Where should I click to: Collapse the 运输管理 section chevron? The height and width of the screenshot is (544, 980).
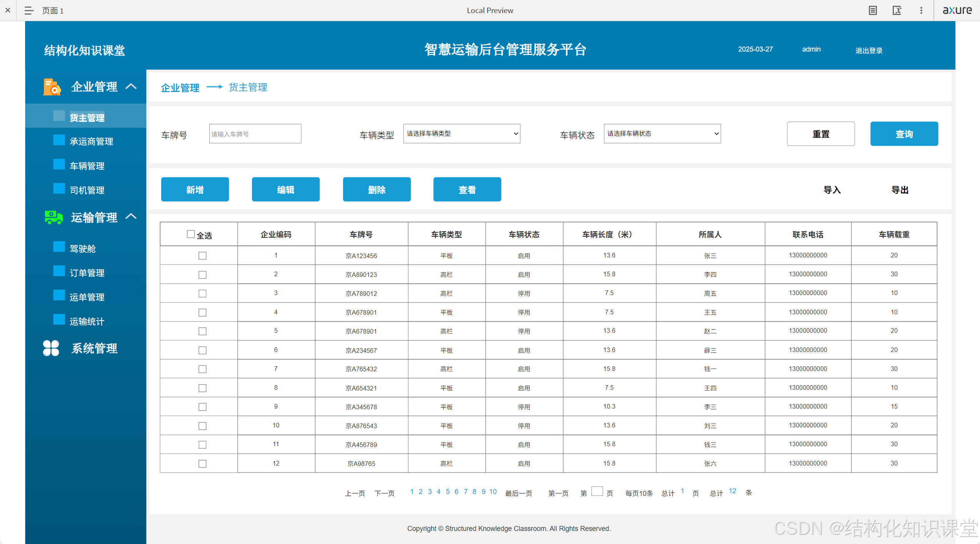(x=131, y=217)
